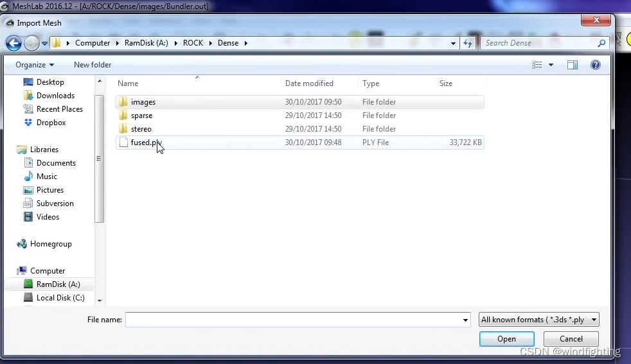The height and width of the screenshot is (364, 631).
Task: Select Homegroup in navigation pane
Action: point(51,244)
